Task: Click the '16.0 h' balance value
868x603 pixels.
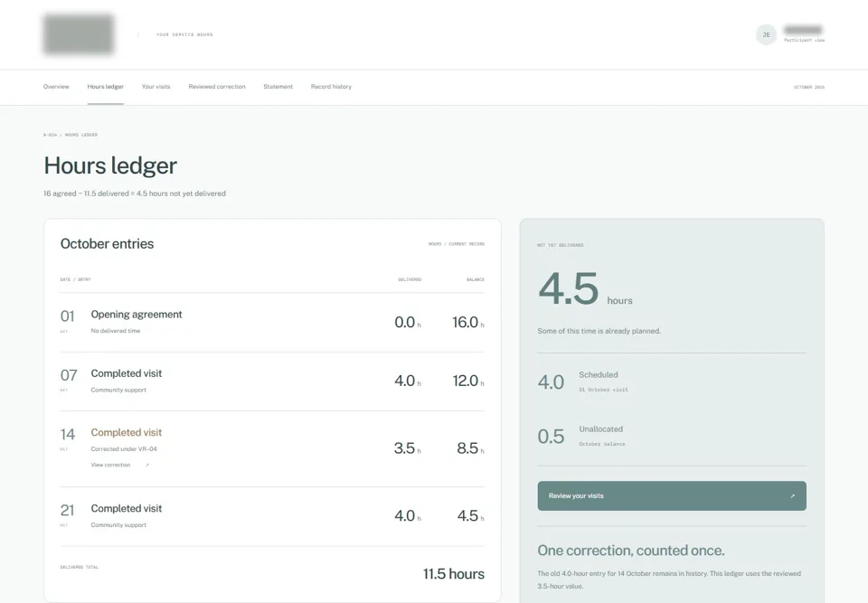Action: pos(468,322)
